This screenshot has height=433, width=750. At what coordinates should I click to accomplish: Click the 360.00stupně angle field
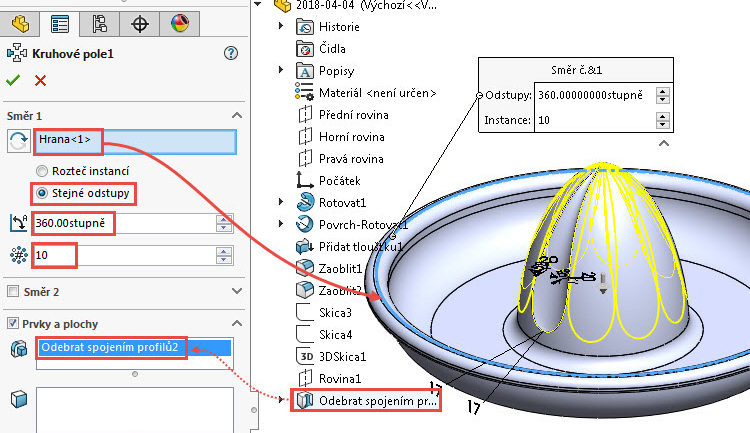tap(124, 223)
